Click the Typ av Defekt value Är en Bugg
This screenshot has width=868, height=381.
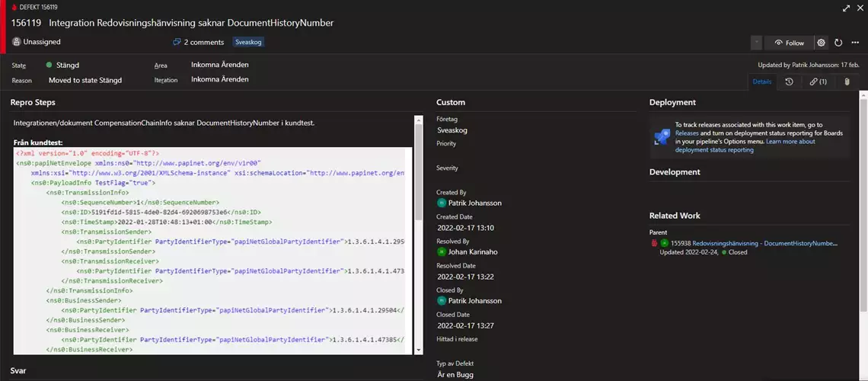pos(455,374)
